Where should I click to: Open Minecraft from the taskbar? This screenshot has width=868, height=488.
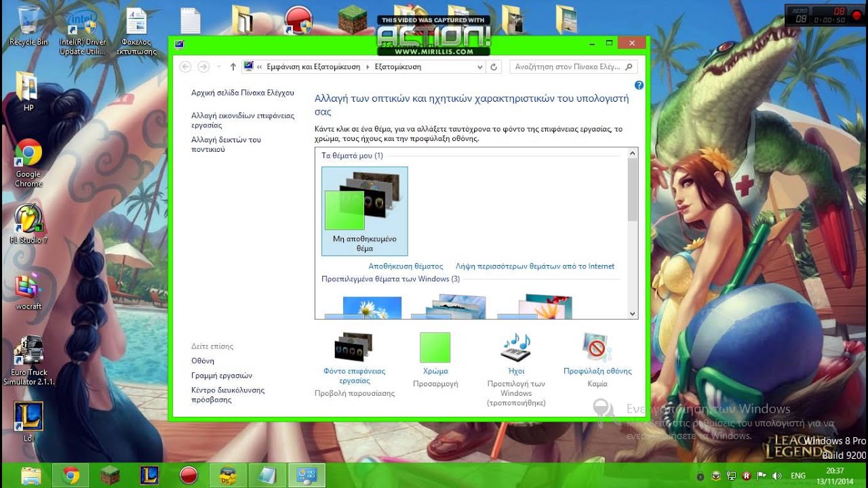(x=110, y=475)
